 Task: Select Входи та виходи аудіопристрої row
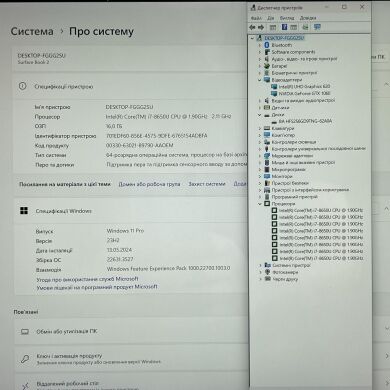pyautogui.click(x=303, y=100)
